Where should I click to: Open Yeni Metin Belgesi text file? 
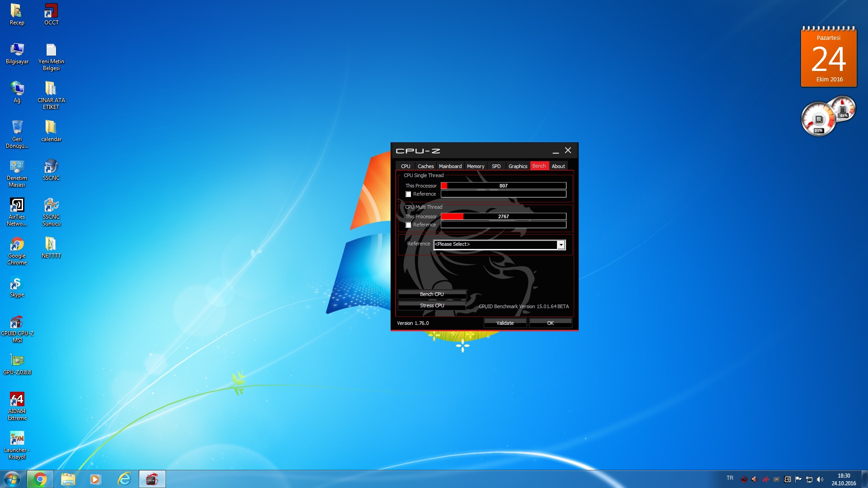tap(51, 57)
